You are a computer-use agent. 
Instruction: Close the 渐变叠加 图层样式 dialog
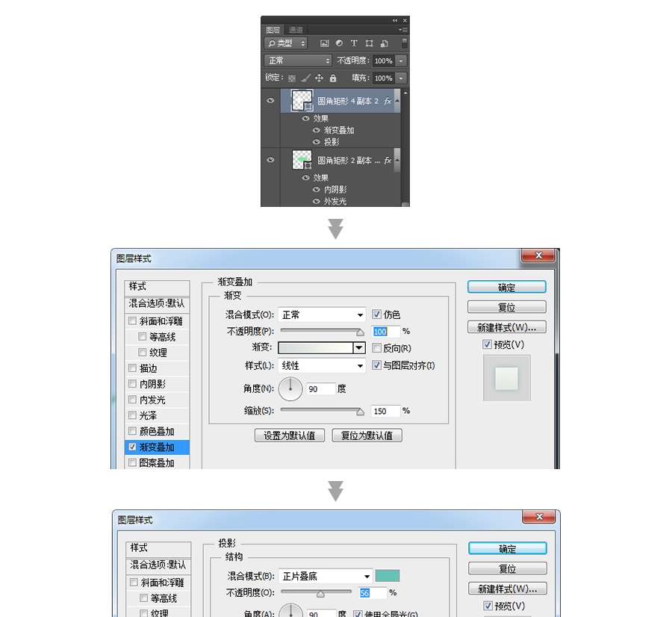click(x=538, y=255)
